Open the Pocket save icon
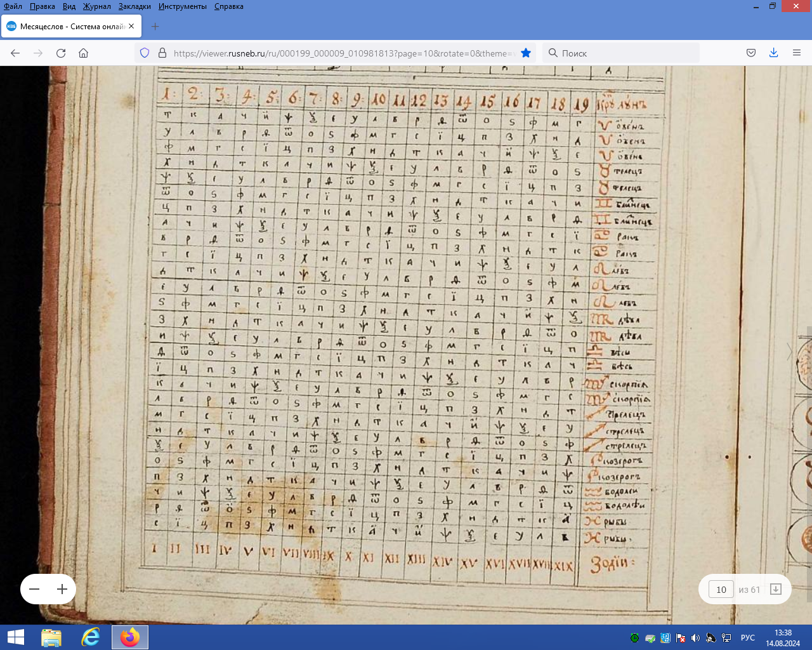This screenshot has height=650, width=812. (751, 53)
